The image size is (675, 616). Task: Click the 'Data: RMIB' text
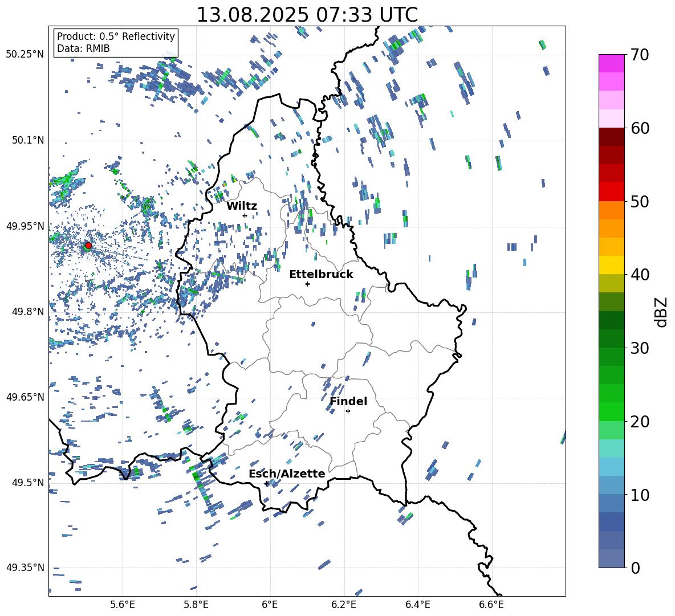[83, 48]
